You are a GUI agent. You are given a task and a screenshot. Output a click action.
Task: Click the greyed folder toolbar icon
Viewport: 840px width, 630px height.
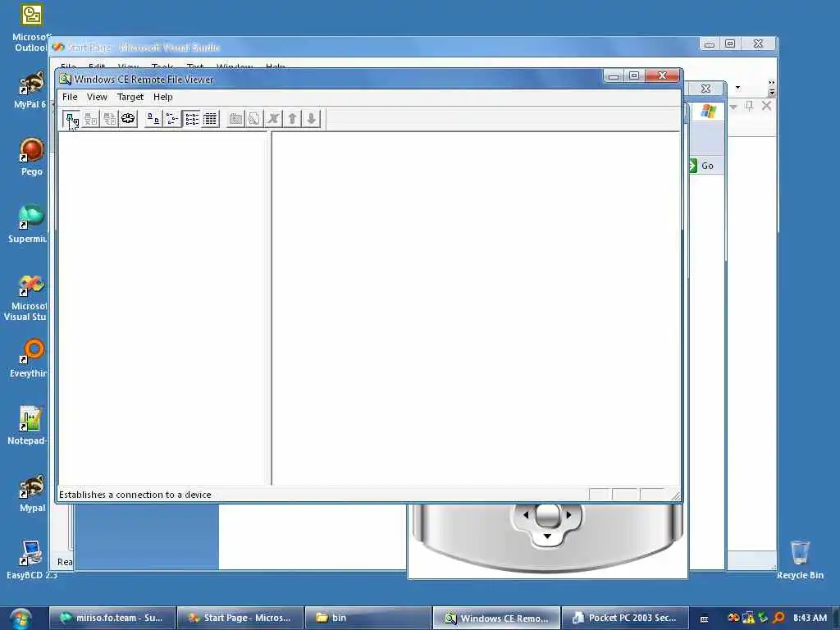tap(235, 119)
